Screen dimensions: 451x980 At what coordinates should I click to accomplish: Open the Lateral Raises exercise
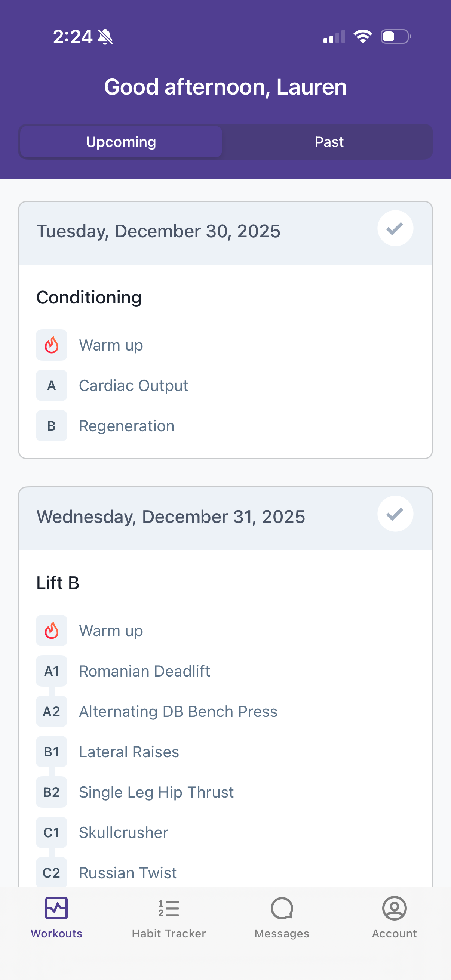click(129, 751)
